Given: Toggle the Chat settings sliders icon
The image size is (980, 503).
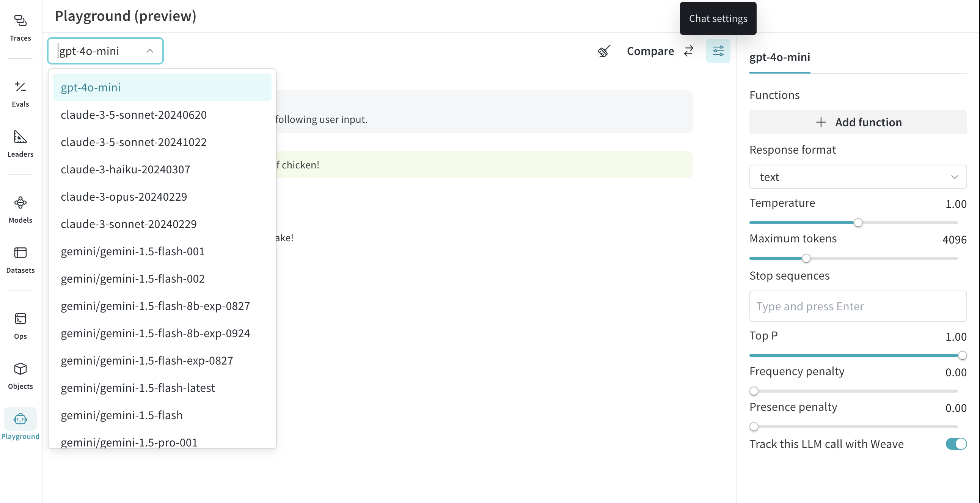Looking at the screenshot, I should tap(718, 51).
